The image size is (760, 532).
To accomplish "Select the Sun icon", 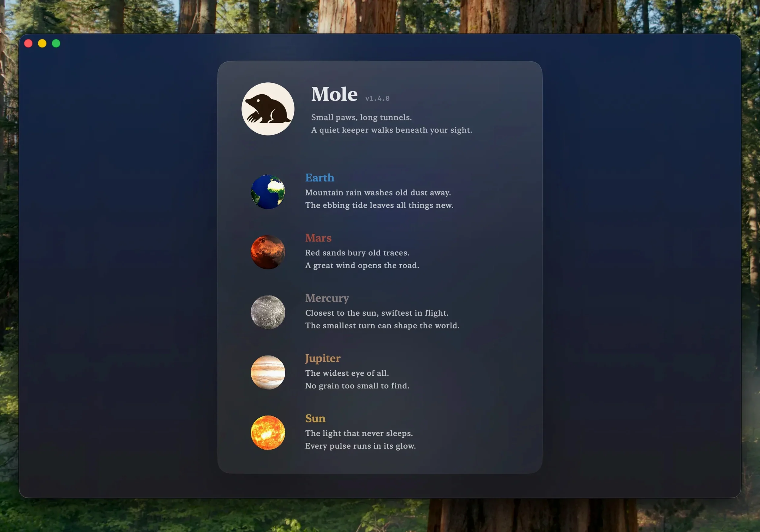I will click(268, 433).
